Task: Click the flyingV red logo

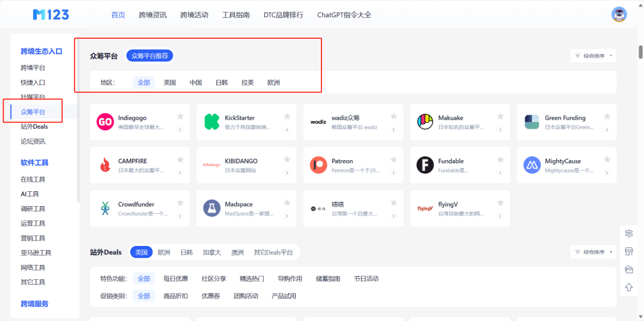Action: coord(425,208)
